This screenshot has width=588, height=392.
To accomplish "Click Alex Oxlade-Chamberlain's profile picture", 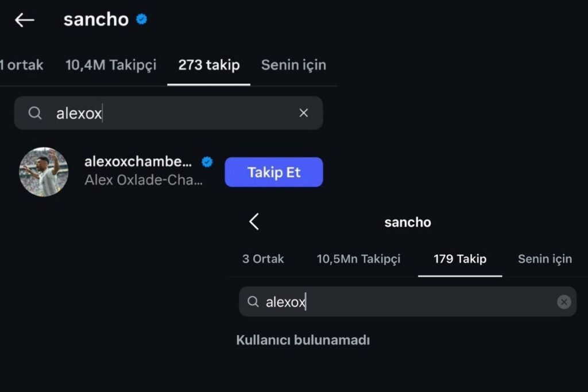I will pyautogui.click(x=44, y=172).
